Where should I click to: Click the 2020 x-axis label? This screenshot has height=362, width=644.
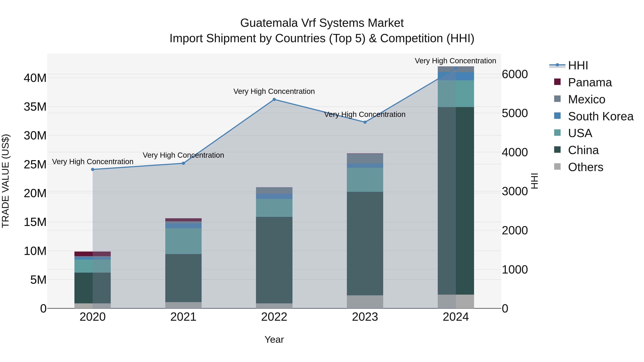coord(93,317)
